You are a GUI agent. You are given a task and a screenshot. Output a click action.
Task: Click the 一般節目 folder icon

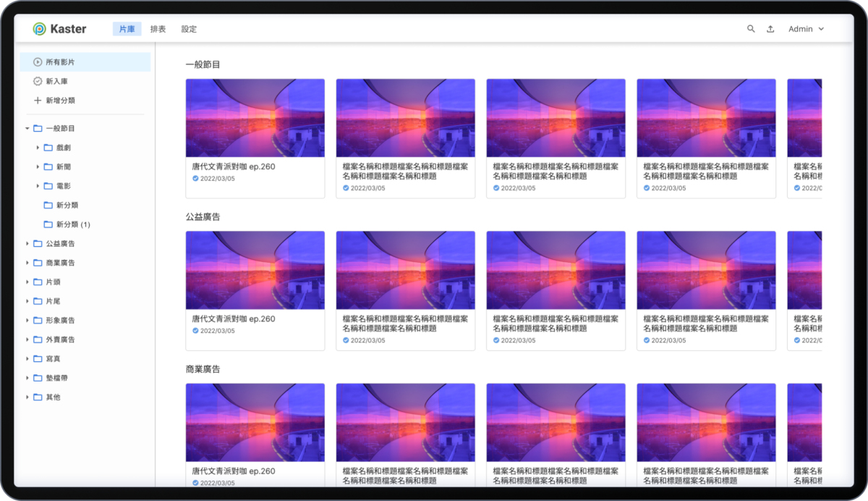[x=38, y=128]
